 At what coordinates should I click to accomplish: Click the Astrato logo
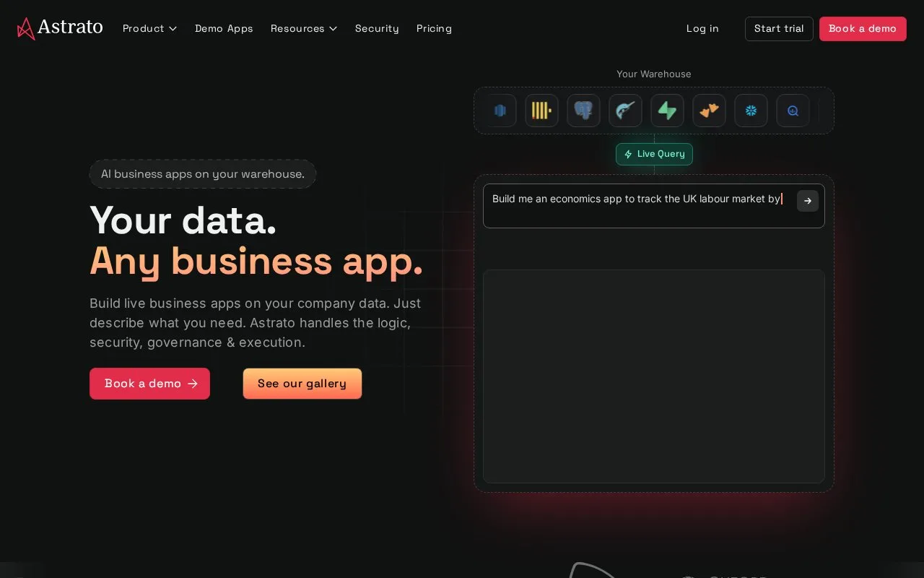tap(60, 28)
